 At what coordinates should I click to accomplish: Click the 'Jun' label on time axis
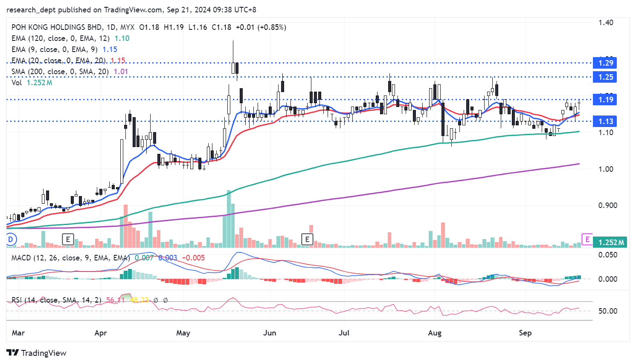(270, 333)
